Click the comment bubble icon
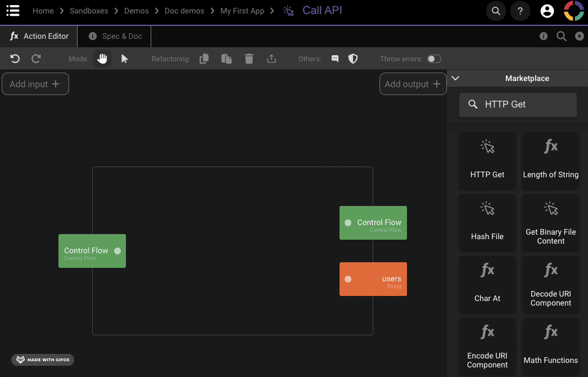Image resolution: width=588 pixels, height=377 pixels. pyautogui.click(x=335, y=59)
